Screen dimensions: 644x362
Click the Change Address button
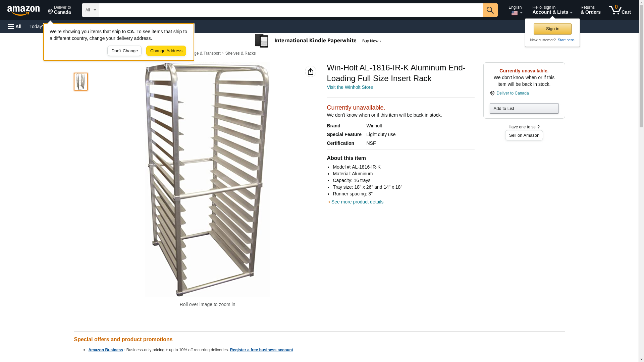(166, 51)
